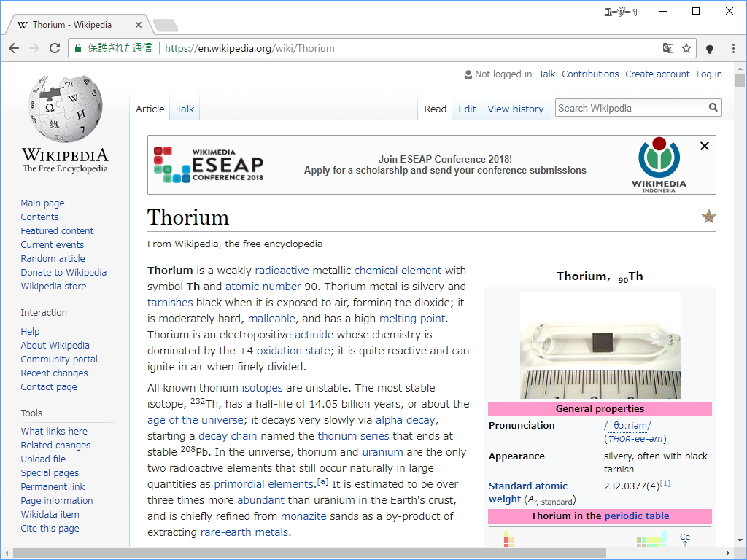Click the Standard atomic weight link
This screenshot has height=560, width=747.
pyautogui.click(x=528, y=492)
